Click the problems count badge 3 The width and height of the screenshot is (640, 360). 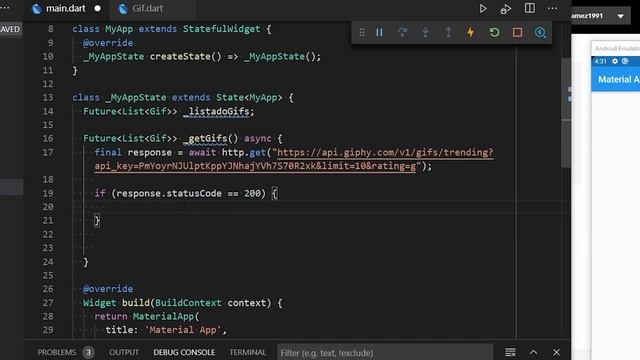click(x=88, y=352)
